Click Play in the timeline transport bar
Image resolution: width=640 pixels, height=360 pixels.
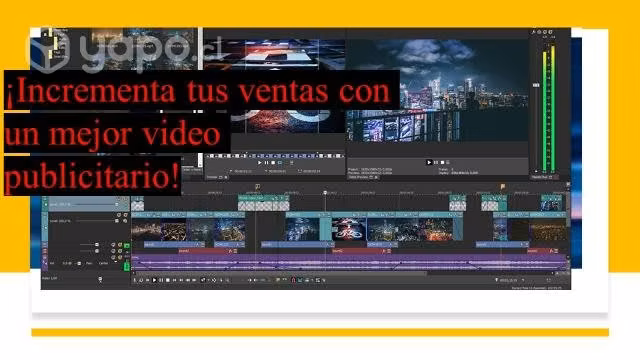coord(154,280)
